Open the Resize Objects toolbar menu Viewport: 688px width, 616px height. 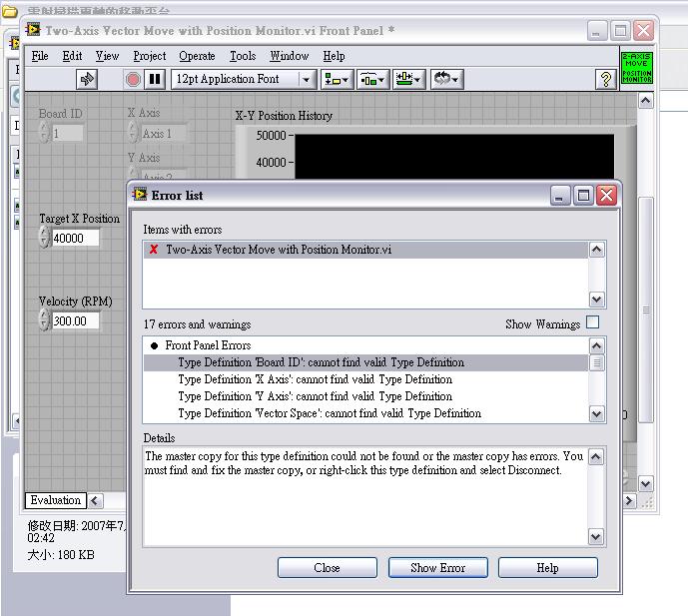click(x=408, y=80)
